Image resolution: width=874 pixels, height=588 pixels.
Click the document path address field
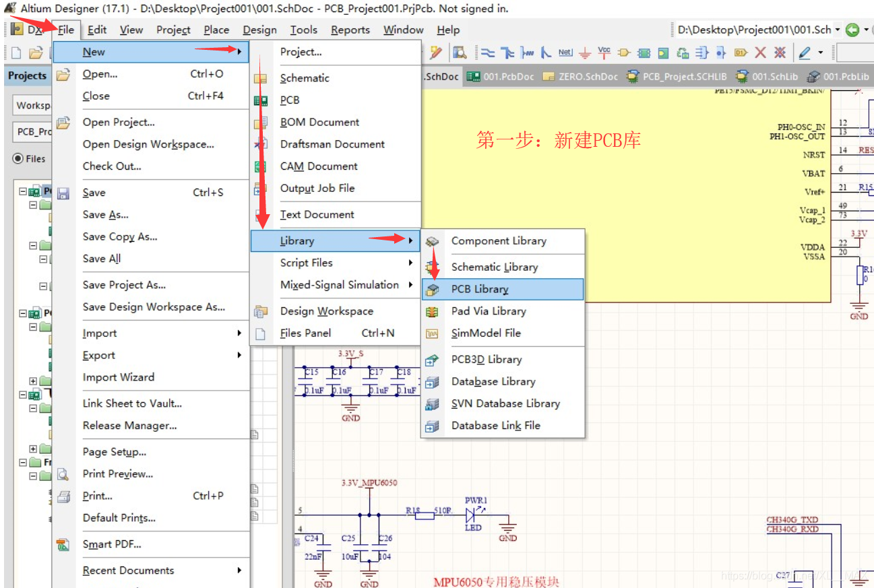click(x=753, y=30)
